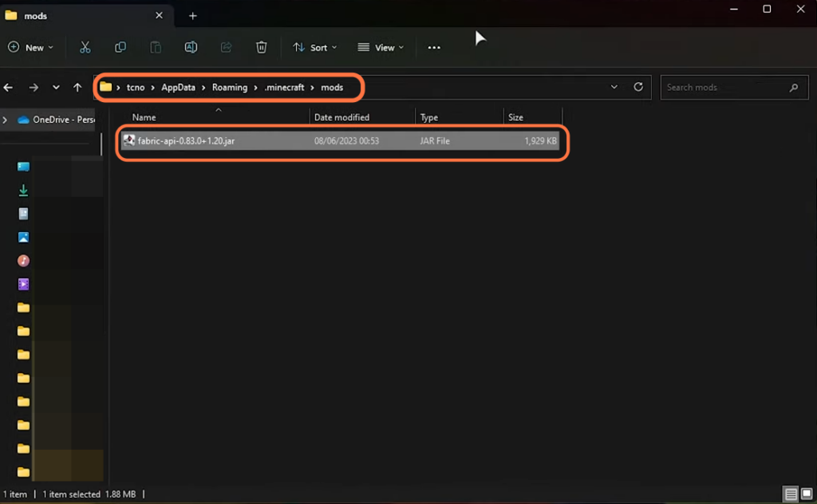
Task: Click the chevron after tcno in breadcrumb
Action: point(152,88)
